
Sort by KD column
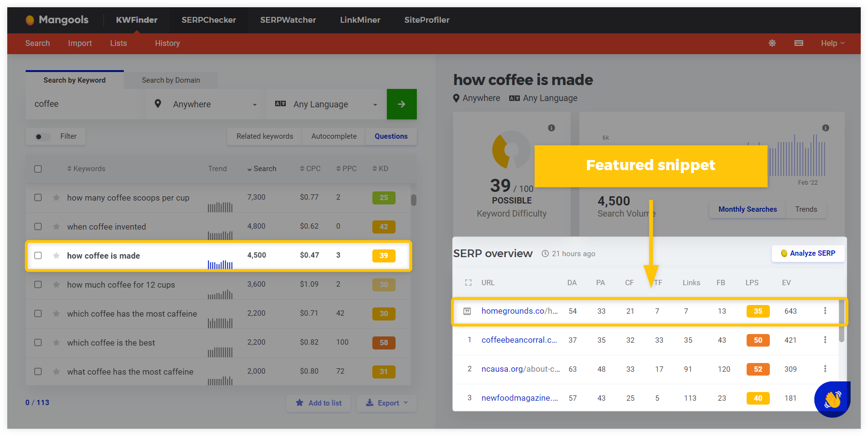380,169
